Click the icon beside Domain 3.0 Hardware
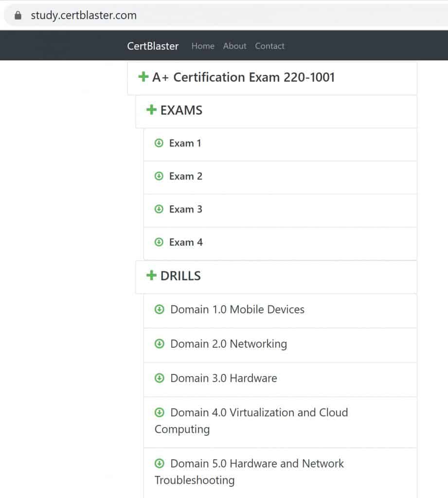The image size is (448, 498). click(x=159, y=378)
